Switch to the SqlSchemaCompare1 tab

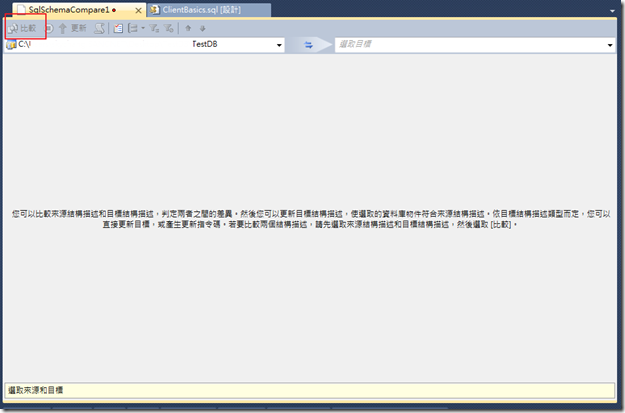[78, 10]
